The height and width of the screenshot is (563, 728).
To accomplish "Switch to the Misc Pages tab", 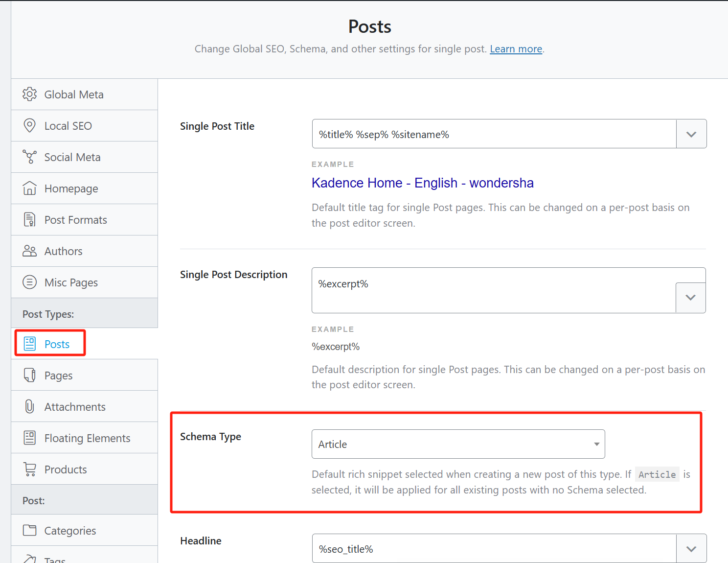I will point(71,282).
